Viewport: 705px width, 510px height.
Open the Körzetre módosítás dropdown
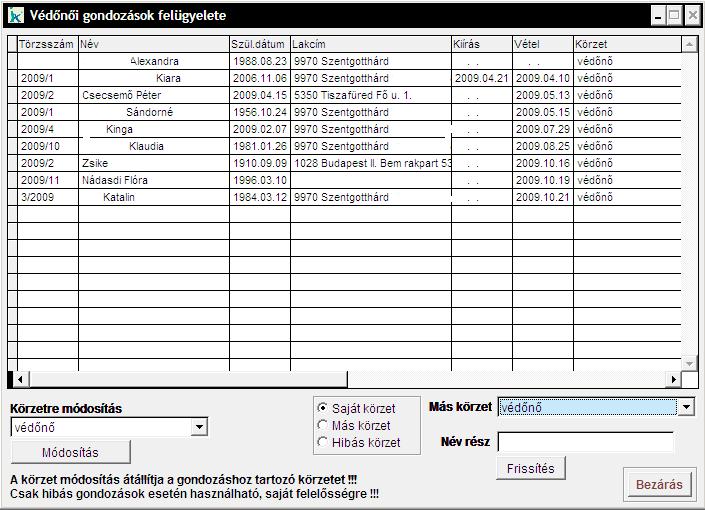pos(200,427)
